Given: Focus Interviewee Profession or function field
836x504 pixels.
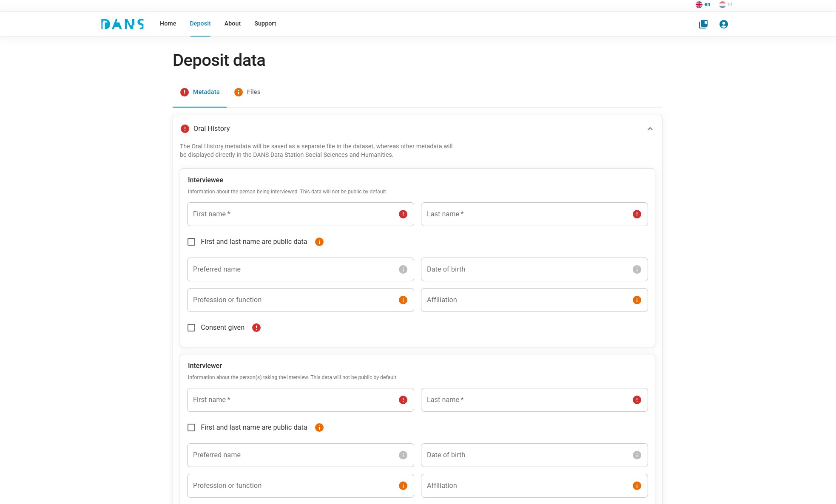Looking at the screenshot, I should [x=300, y=300].
